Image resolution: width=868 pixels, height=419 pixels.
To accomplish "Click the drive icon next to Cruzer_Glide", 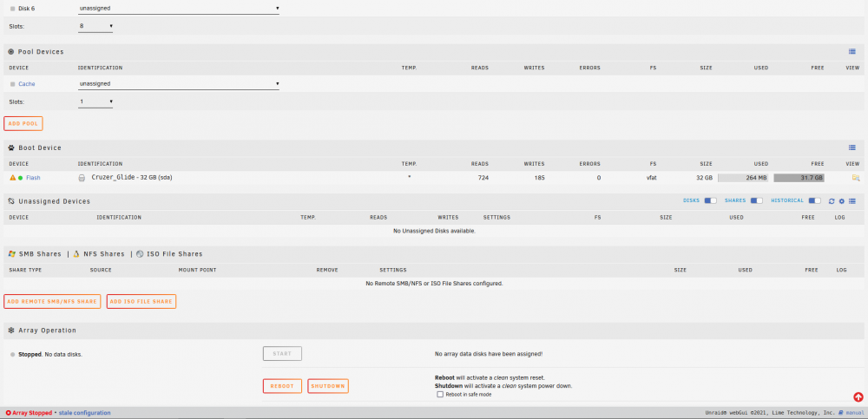I will click(x=82, y=178).
